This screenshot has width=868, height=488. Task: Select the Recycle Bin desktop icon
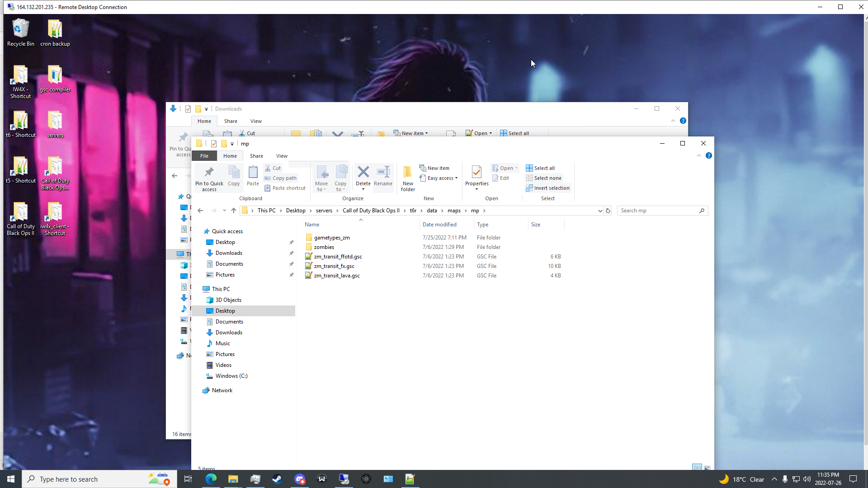[20, 33]
